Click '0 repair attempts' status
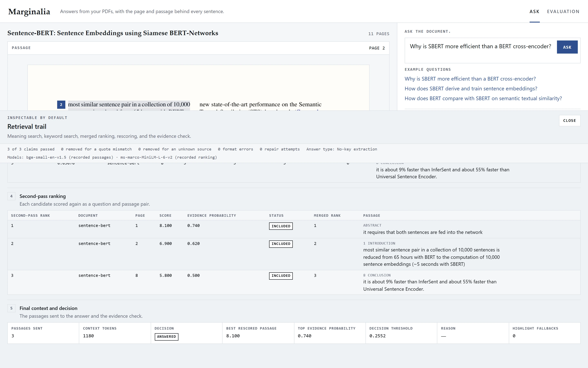The height and width of the screenshot is (368, 588). (x=280, y=149)
